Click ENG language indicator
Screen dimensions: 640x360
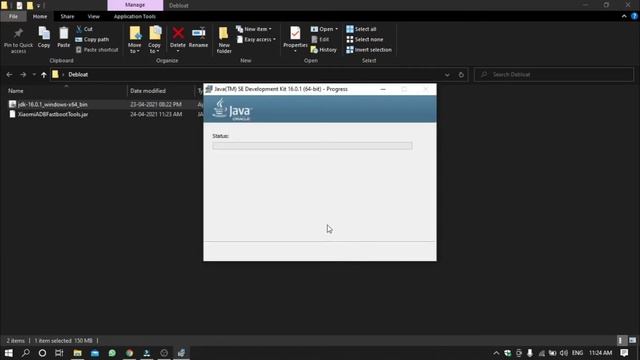click(x=577, y=353)
